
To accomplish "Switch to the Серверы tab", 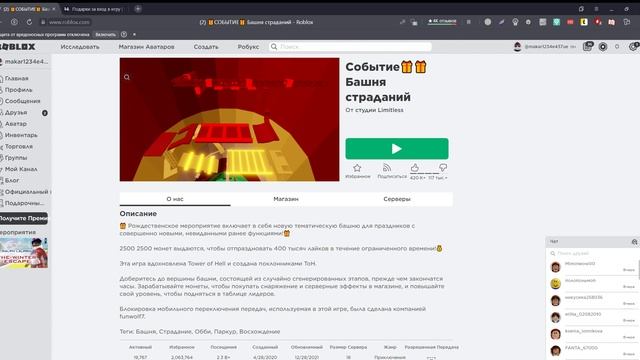I will [x=397, y=199].
